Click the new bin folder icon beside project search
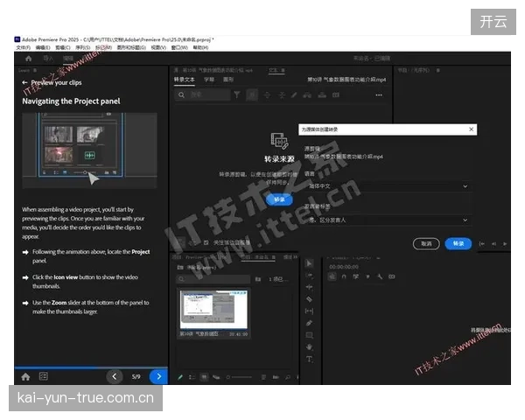 coord(258,279)
